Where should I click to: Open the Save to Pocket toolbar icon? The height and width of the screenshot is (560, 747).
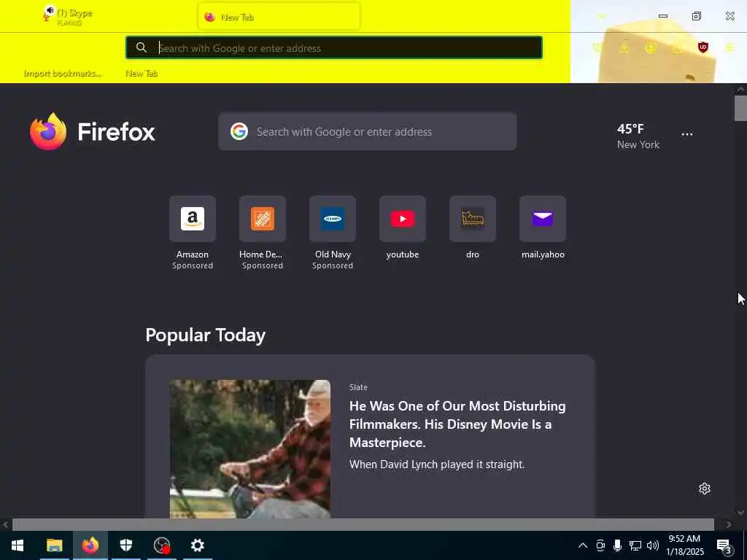pyautogui.click(x=597, y=47)
